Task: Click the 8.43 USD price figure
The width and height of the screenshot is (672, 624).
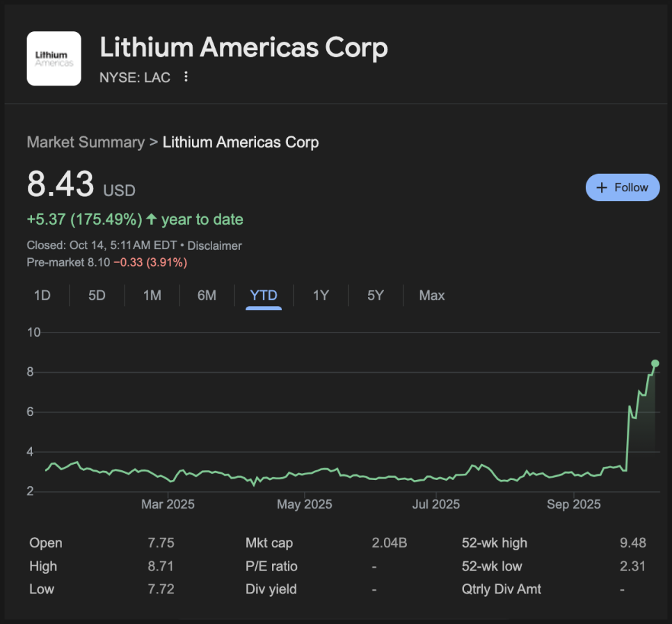Action: coord(61,185)
